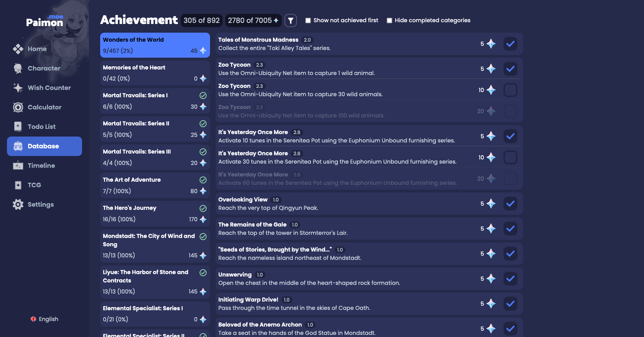The height and width of the screenshot is (337, 644).
Task: Open the Calculator via its sidebar icon
Action: pyautogui.click(x=18, y=107)
